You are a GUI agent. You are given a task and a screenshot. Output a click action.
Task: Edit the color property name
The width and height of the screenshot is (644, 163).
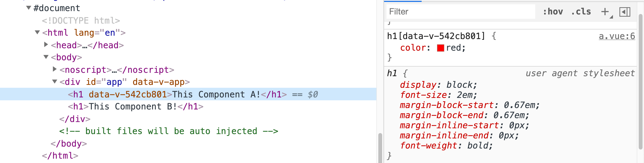click(x=413, y=48)
